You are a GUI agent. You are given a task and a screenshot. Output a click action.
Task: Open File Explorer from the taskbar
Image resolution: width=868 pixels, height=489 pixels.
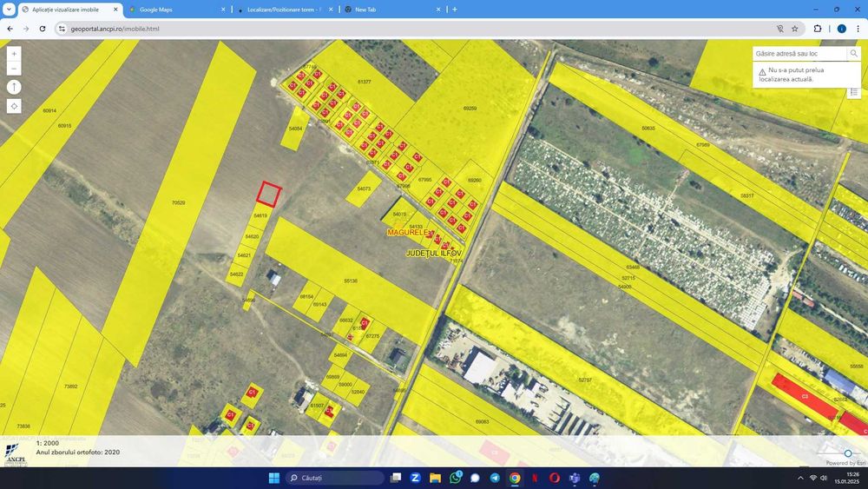[x=435, y=478]
